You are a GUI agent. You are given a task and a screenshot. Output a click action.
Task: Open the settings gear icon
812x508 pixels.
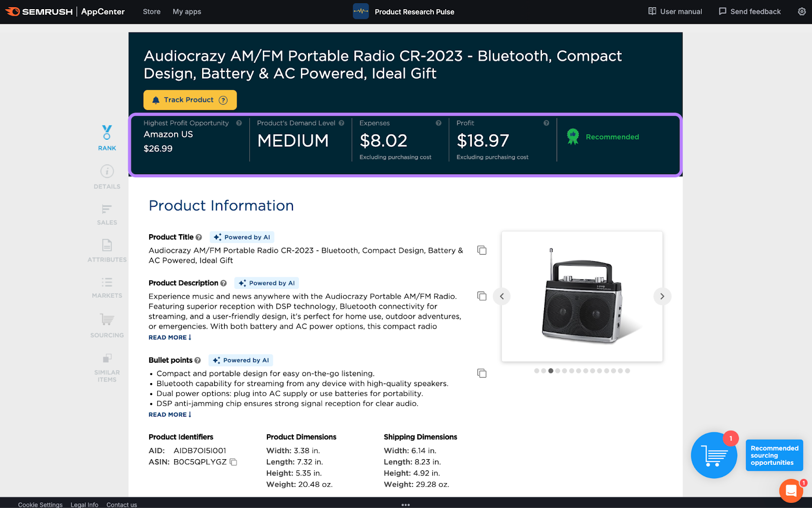point(801,12)
